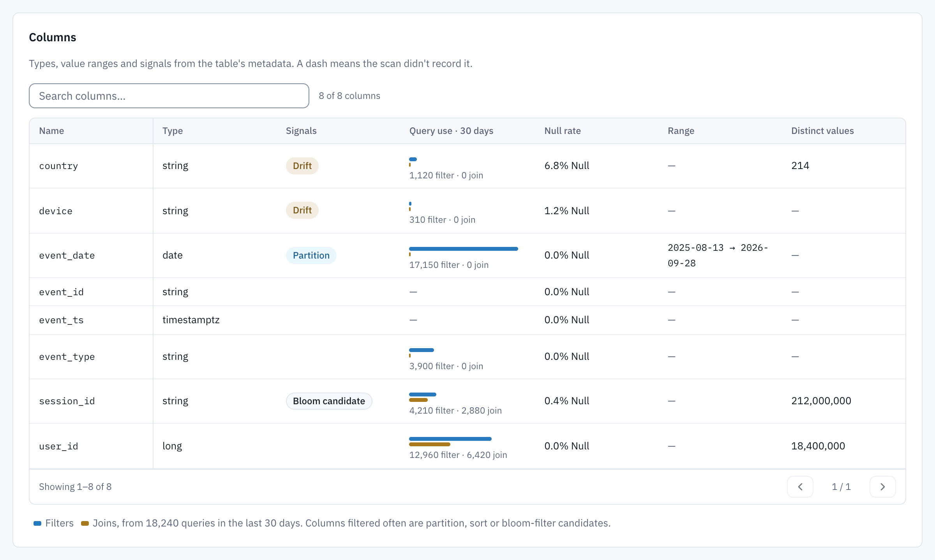Select the session_id column name
The height and width of the screenshot is (560, 935).
pos(67,401)
